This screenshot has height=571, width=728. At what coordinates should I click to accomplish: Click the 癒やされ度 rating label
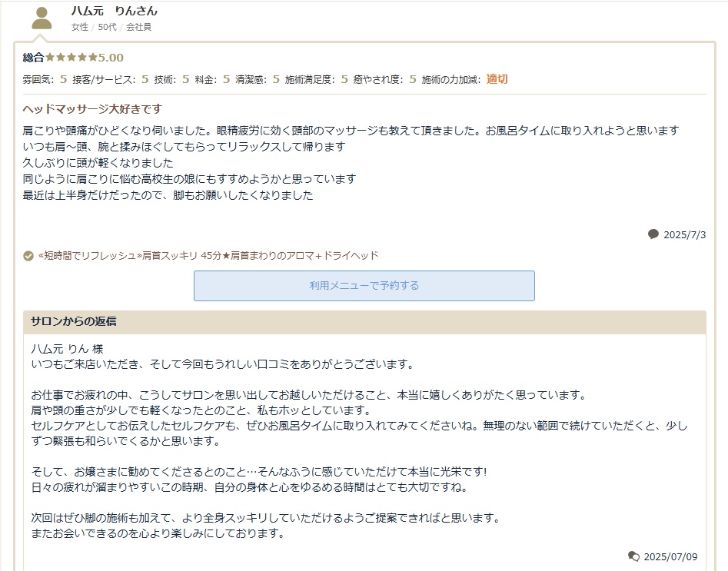coord(378,79)
